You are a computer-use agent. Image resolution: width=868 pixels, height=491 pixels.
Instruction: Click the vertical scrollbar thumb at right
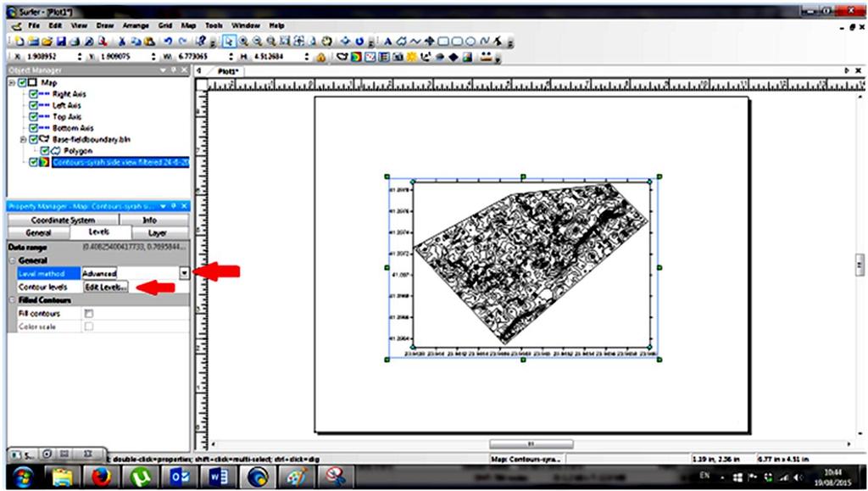point(860,265)
